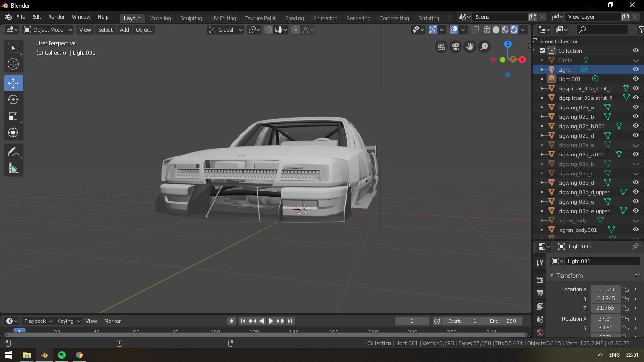Play the animation forward
Screen dimensions: 644x362
pyautogui.click(x=271, y=321)
